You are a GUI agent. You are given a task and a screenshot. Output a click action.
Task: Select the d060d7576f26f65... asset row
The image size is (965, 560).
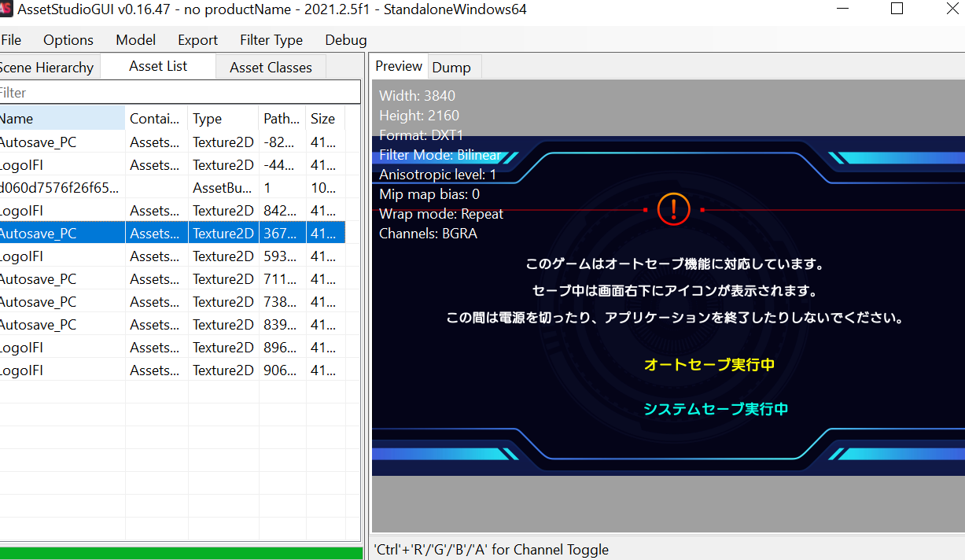(172, 188)
